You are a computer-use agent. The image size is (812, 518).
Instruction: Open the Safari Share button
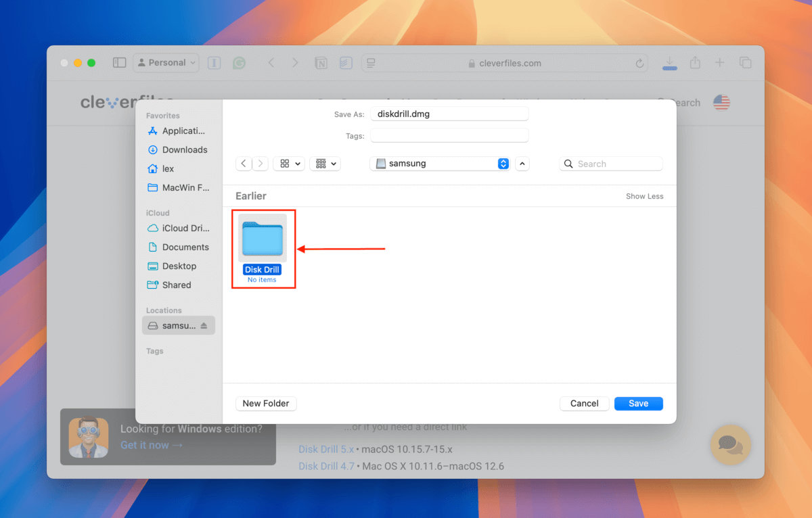[695, 62]
